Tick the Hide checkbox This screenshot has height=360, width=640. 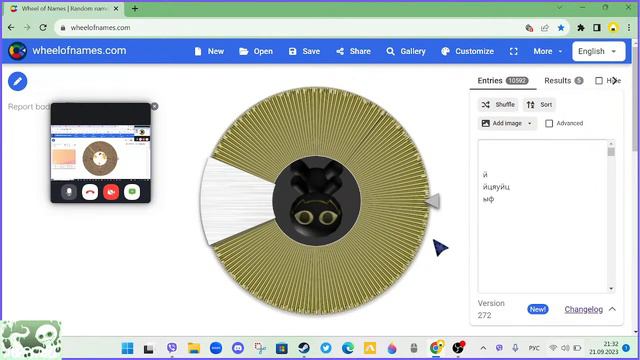(599, 81)
